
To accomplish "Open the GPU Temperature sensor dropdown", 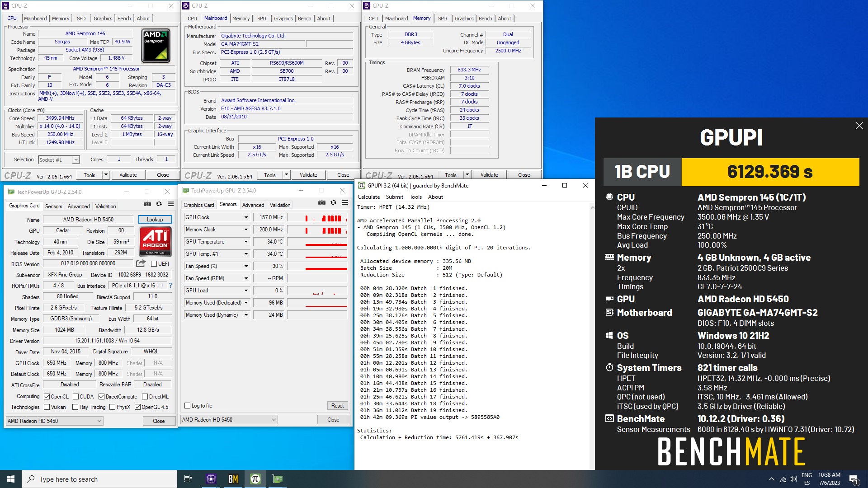I will click(x=246, y=242).
